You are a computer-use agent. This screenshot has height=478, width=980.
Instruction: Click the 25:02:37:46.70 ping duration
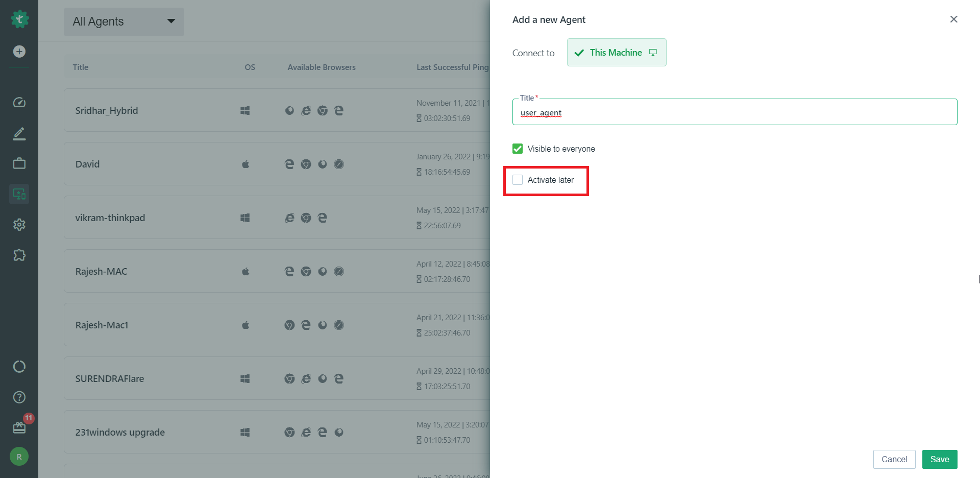pyautogui.click(x=447, y=332)
